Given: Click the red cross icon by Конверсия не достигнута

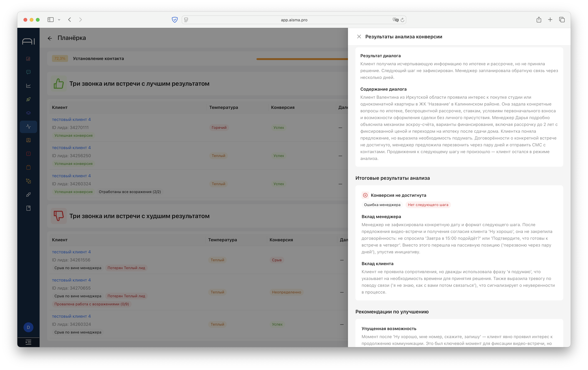Looking at the screenshot, I should click(365, 195).
